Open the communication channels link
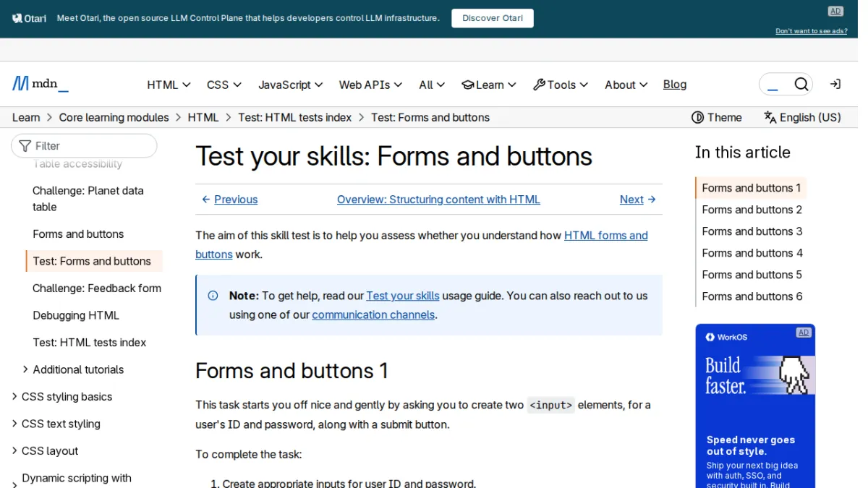Screen dimensions: 868x488 [373, 314]
